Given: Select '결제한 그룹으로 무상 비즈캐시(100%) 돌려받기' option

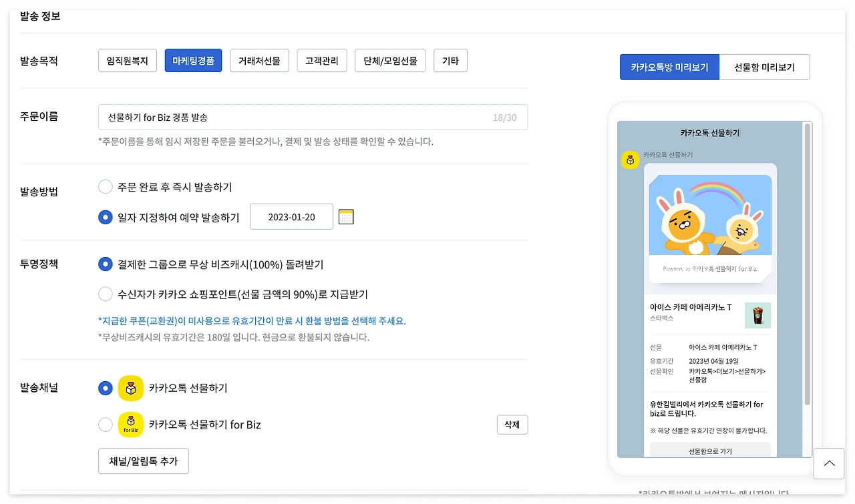Looking at the screenshot, I should 105,264.
